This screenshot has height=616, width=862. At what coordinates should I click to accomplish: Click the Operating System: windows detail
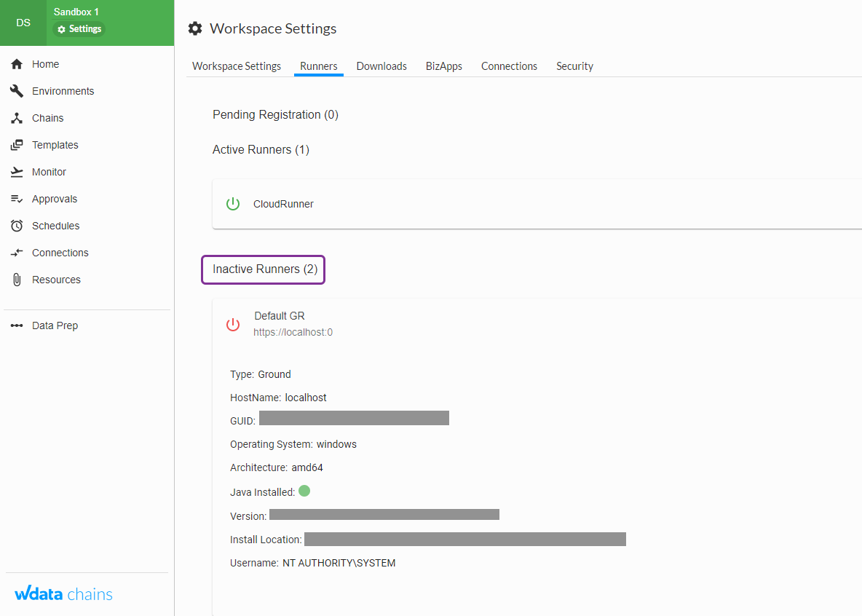293,444
